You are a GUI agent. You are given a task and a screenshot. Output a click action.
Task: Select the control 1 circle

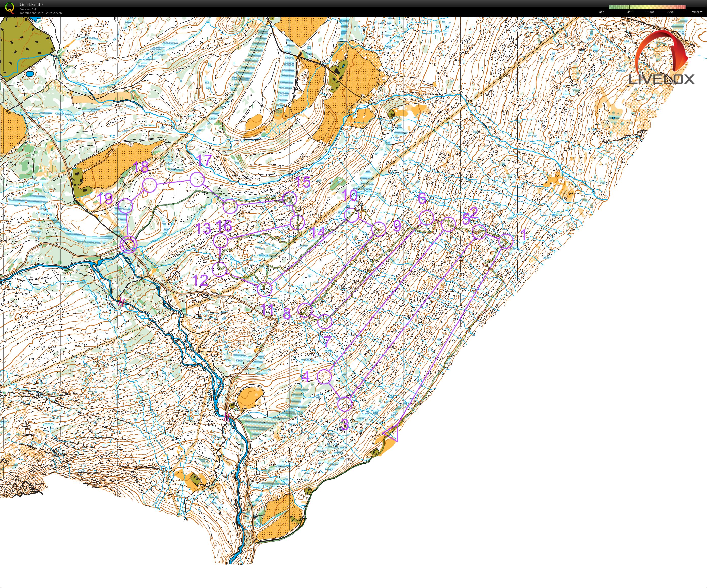click(506, 241)
